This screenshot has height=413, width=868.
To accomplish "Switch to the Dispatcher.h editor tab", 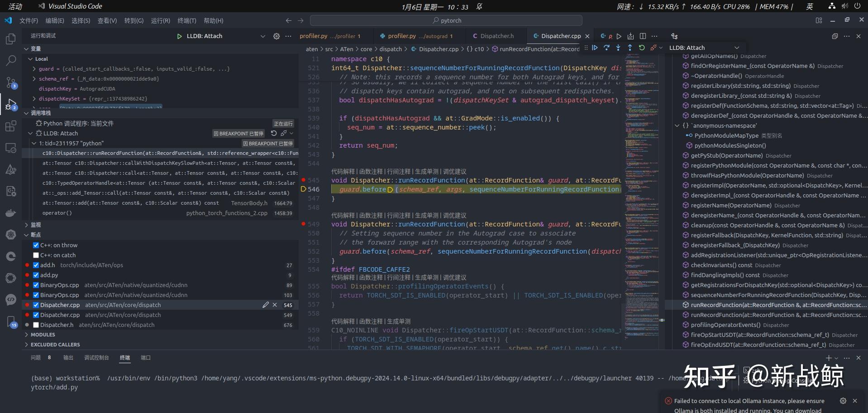I will 496,36.
